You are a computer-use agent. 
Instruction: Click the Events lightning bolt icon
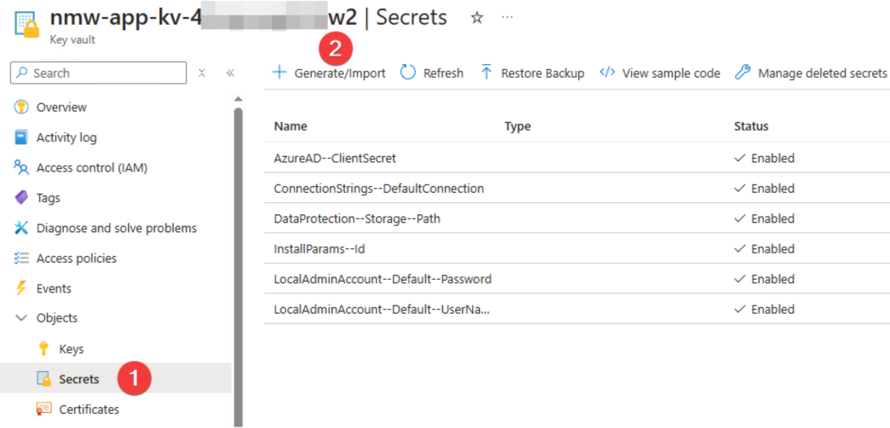point(21,288)
